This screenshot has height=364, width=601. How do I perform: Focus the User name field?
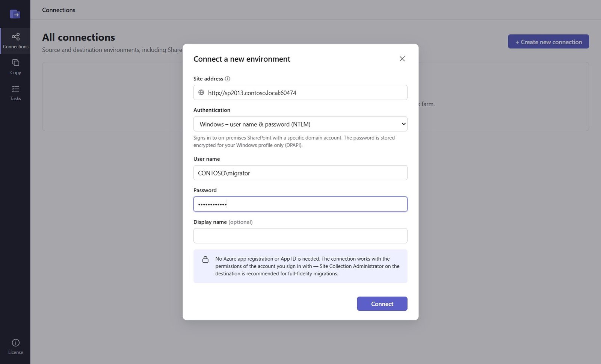[x=300, y=173]
